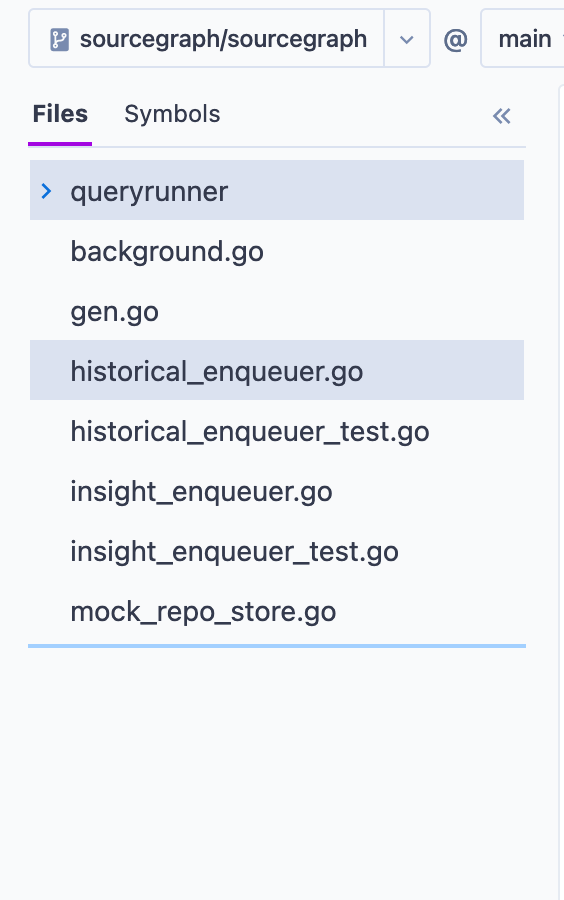Collapse the sidebar with double-chevron icon
The image size is (564, 900).
[501, 116]
